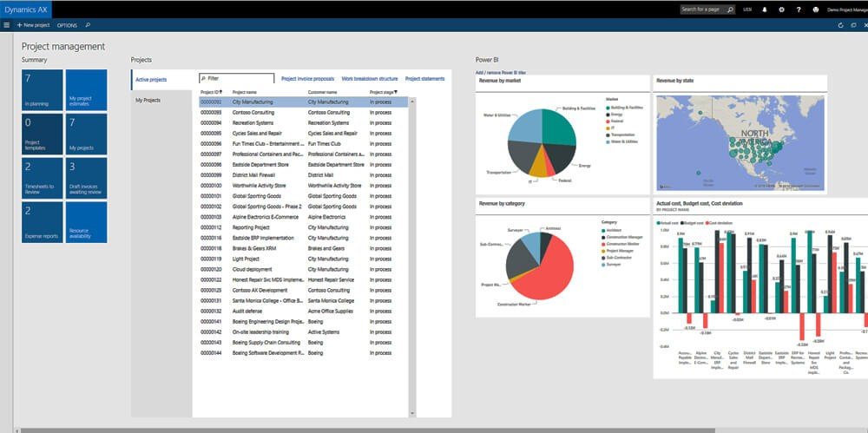Click the Construction Worker category legend swatch
Viewport: 868px width, 433px height.
[x=603, y=244]
